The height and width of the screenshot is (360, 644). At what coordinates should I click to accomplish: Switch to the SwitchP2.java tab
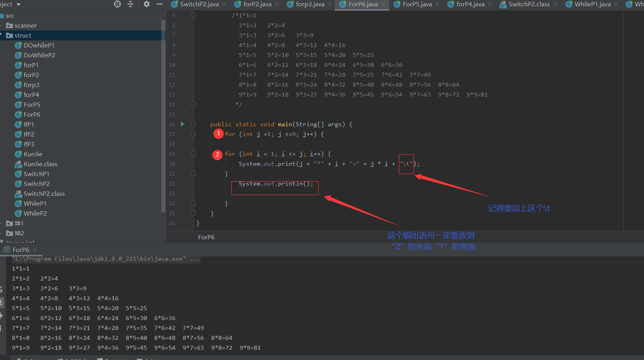pos(200,4)
